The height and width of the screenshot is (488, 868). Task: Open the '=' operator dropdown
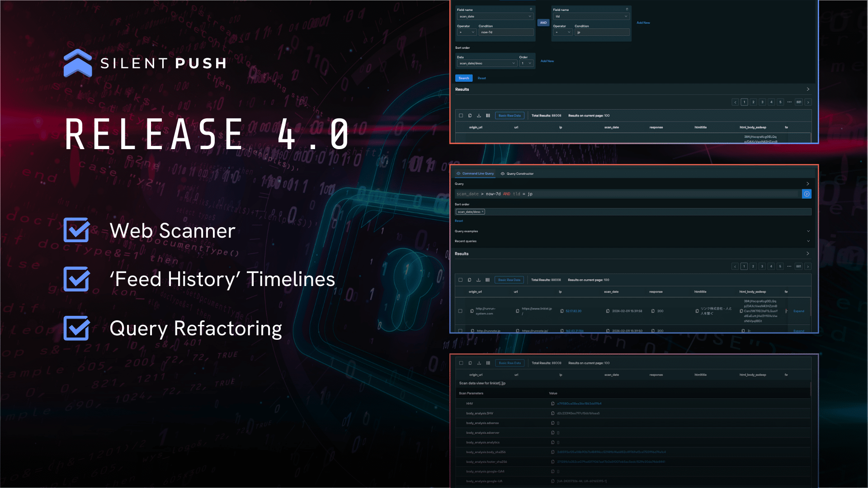[563, 33]
